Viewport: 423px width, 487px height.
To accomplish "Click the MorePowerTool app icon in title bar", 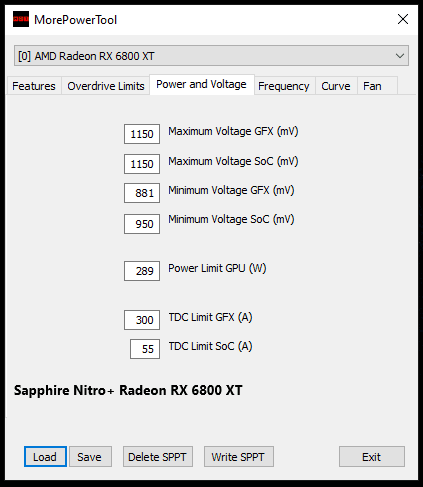I will click(x=21, y=19).
